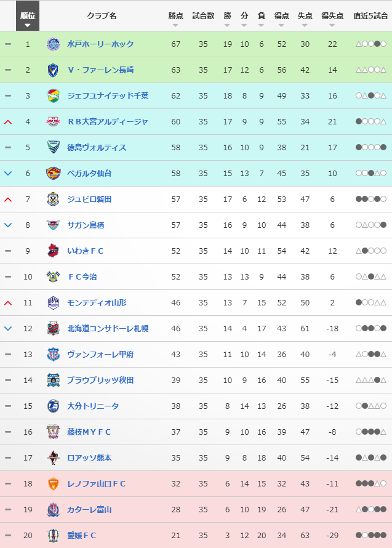This screenshot has height=548, width=392.
Task: Click 水戸ホーリーホック recent five results
Action: pyautogui.click(x=370, y=44)
